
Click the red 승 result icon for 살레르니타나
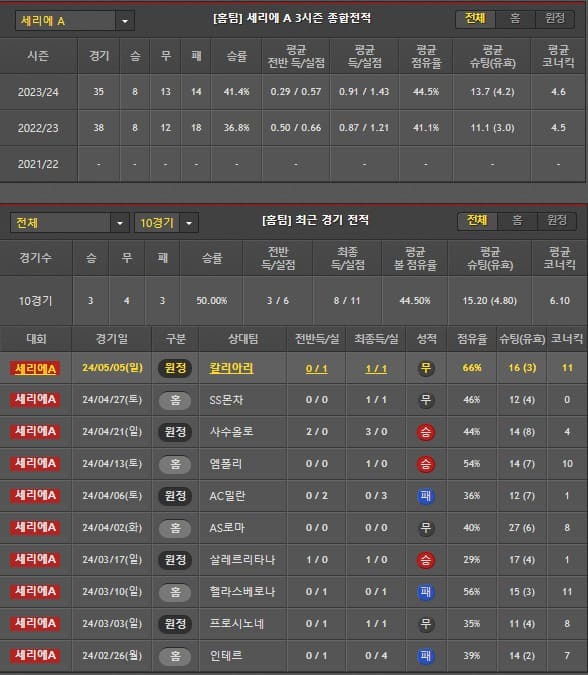pos(426,560)
